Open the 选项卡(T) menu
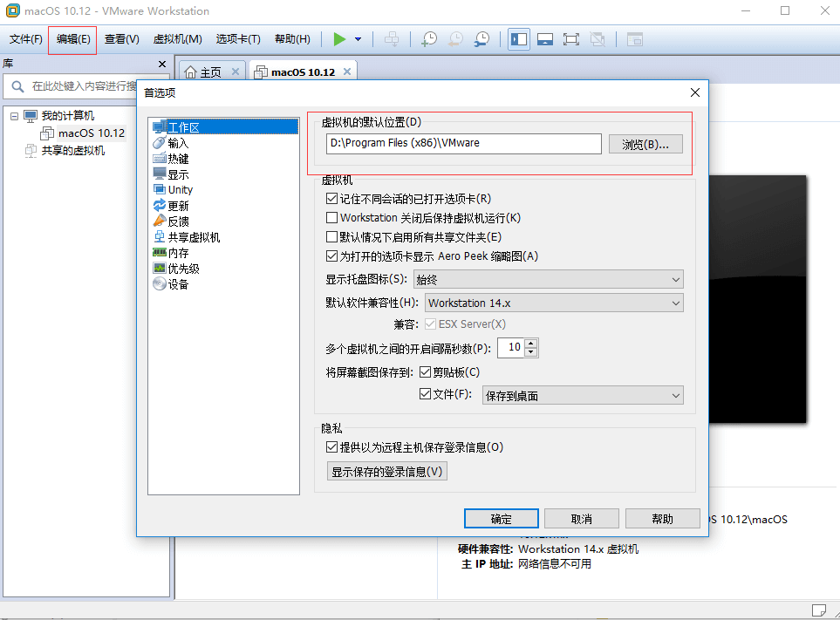The height and width of the screenshot is (620, 840). (x=238, y=39)
